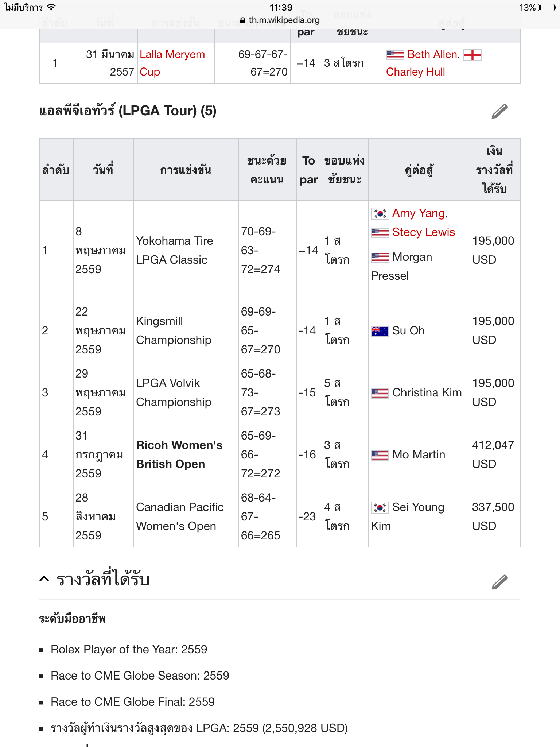Follow the Stecy Lewis link
Image resolution: width=560 pixels, height=747 pixels.
click(423, 232)
